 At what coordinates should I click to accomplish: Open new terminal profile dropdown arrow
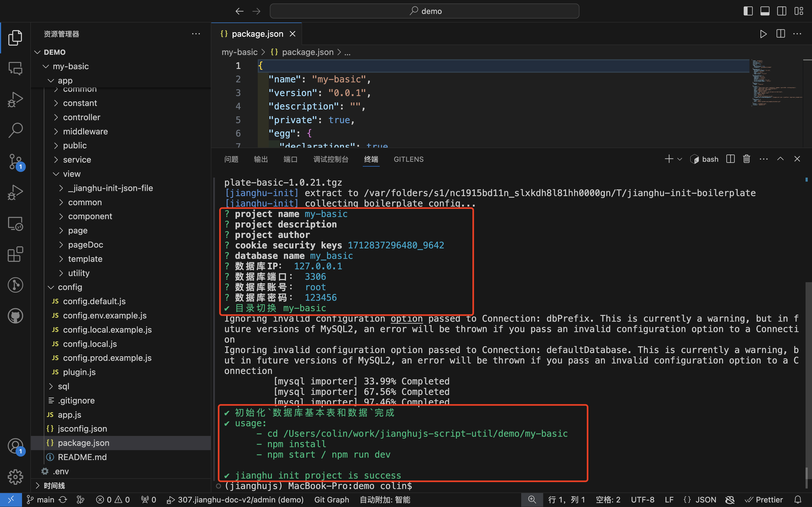(680, 159)
